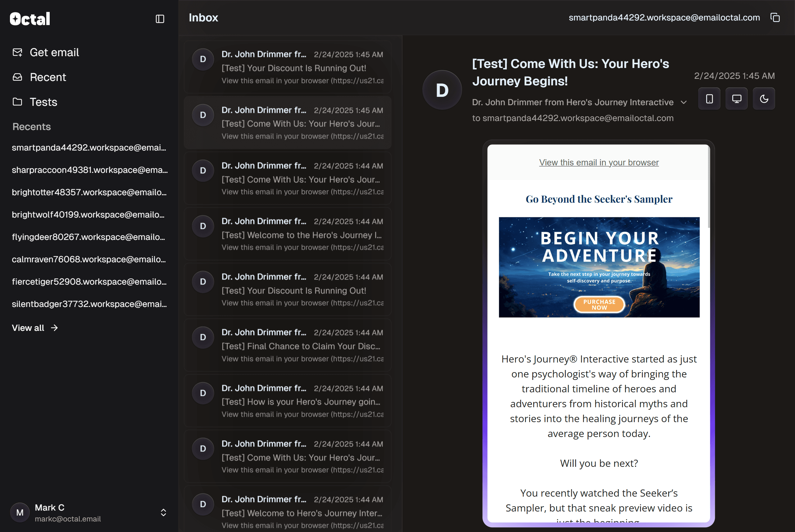
Task: Switch the email preview to desktop mode
Action: pos(736,98)
